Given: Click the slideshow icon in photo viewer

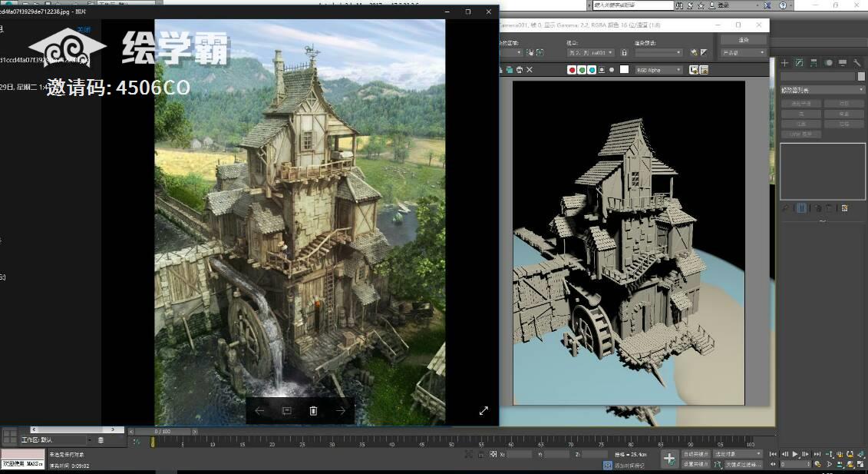Looking at the screenshot, I should point(287,411).
